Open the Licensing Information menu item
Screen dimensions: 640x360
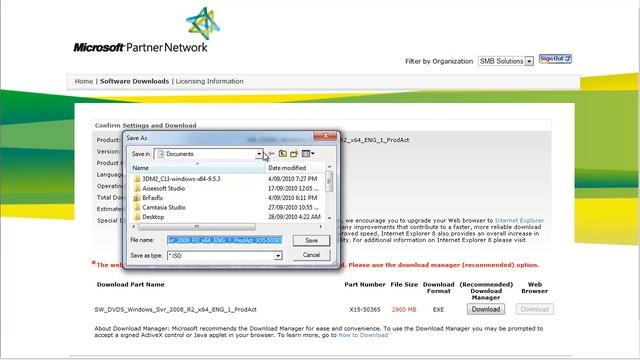click(x=209, y=81)
